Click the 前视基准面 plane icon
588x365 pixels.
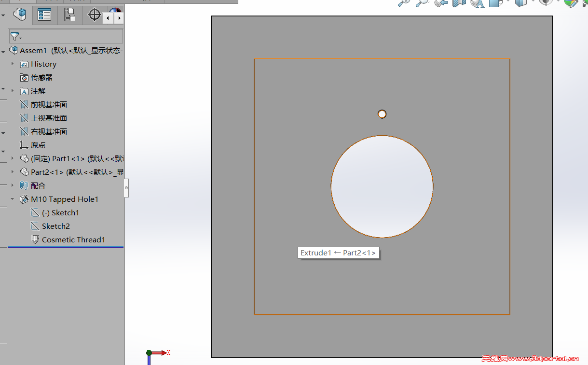(24, 105)
